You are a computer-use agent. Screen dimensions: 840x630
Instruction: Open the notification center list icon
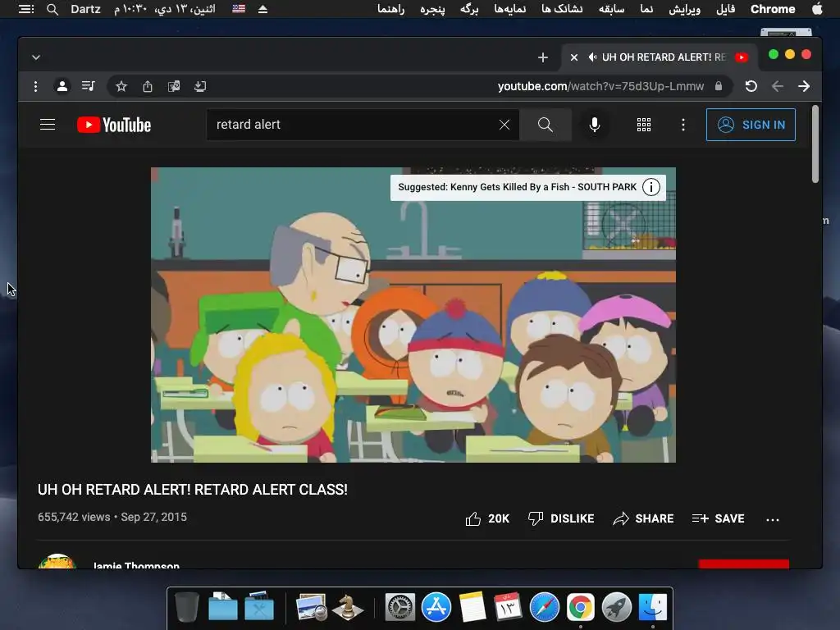(25, 9)
